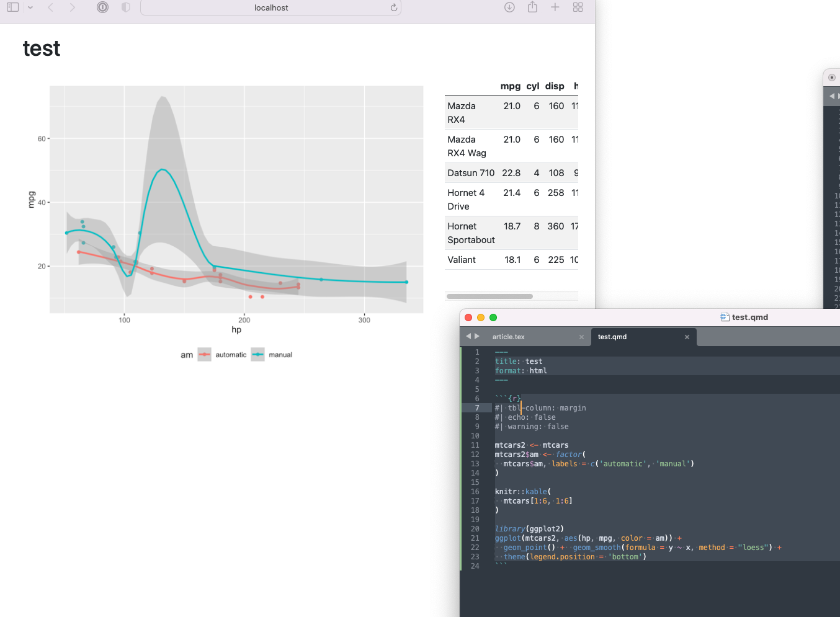The width and height of the screenshot is (840, 617).
Task: Click the 'test' page heading
Action: point(42,48)
